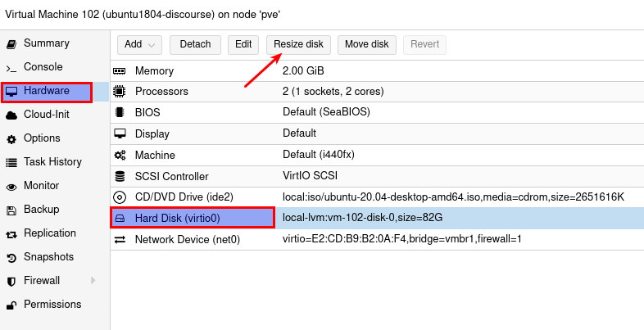This screenshot has height=330, width=644.
Task: Click the Backup floppy disk icon
Action: tap(11, 210)
